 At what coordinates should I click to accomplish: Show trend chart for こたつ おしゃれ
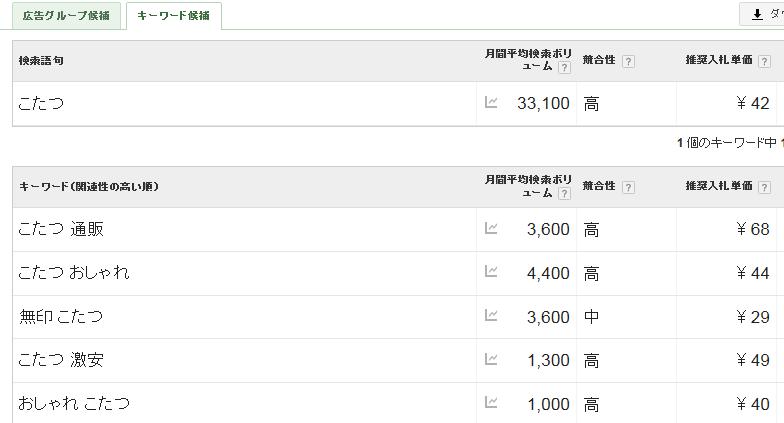coord(491,272)
